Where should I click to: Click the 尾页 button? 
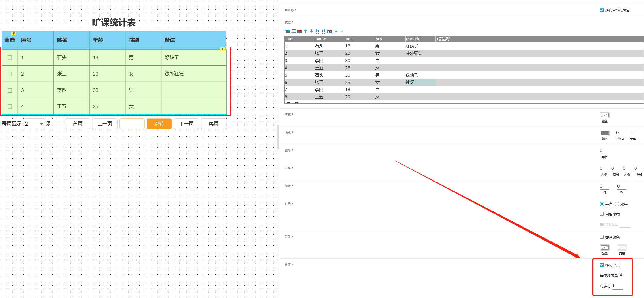pyautogui.click(x=214, y=124)
